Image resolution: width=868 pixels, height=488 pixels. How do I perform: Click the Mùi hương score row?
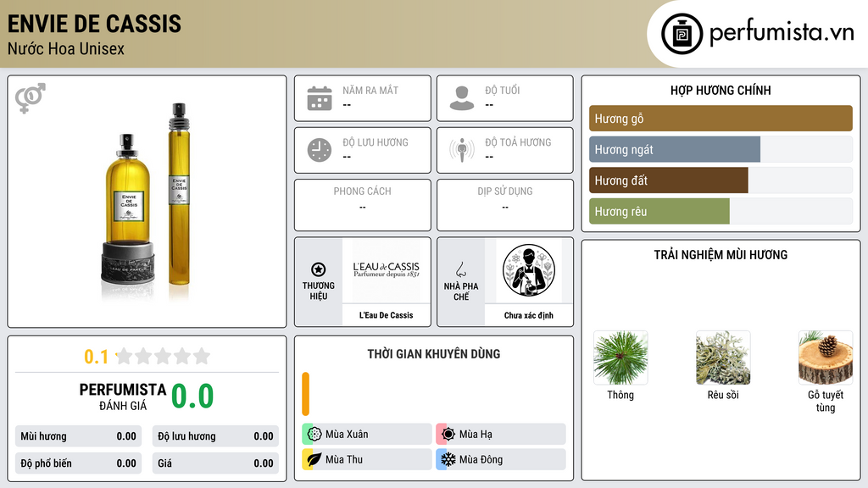point(78,436)
